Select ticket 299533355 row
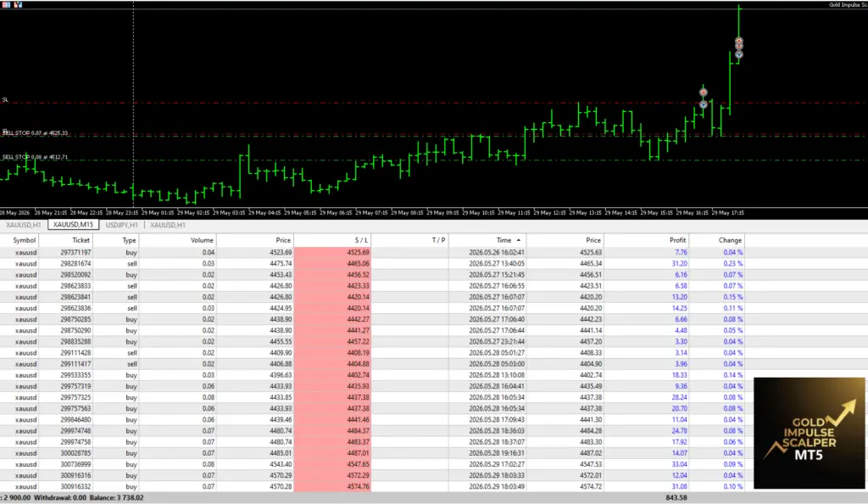This screenshot has height=504, width=868. click(x=372, y=375)
